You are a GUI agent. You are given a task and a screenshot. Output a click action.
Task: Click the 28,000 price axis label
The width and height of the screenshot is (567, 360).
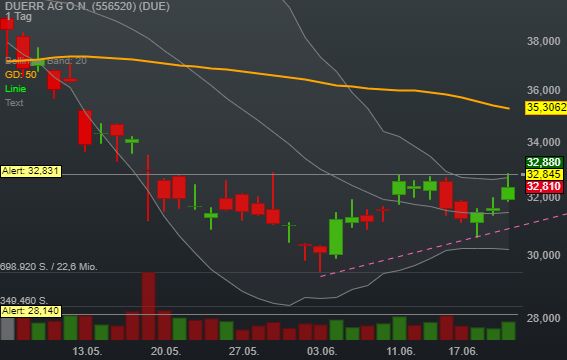click(543, 318)
